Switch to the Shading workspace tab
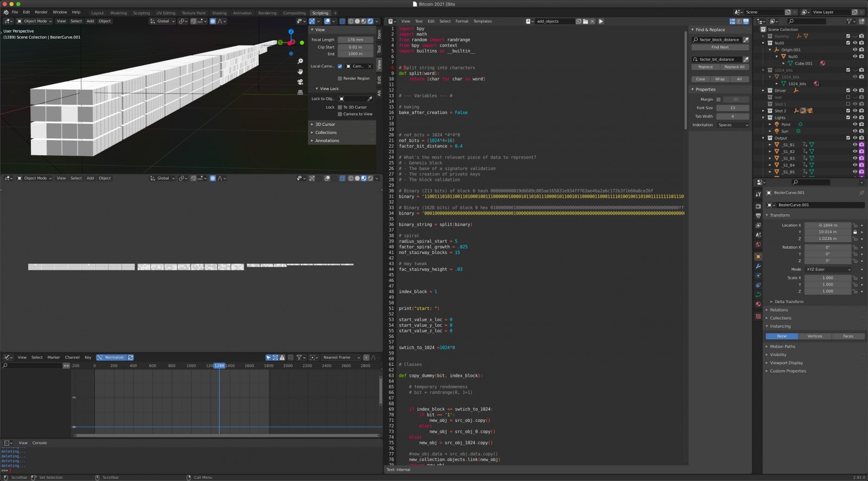The width and height of the screenshot is (868, 481). click(x=219, y=13)
